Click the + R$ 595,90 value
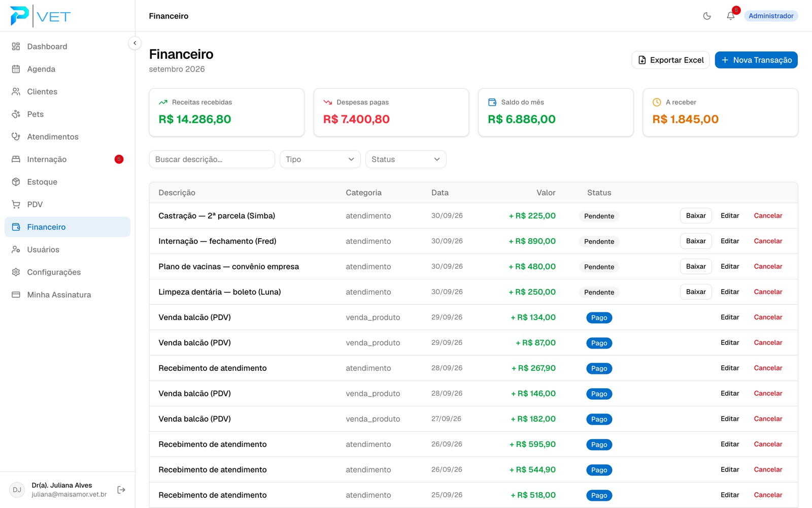Viewport: 812px width, 508px height. pos(532,444)
